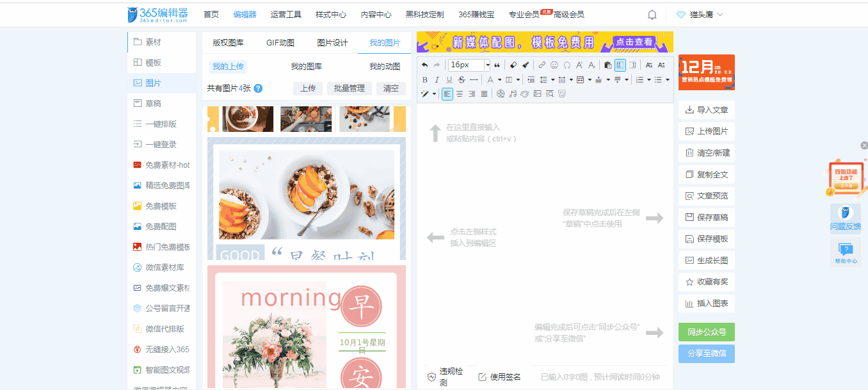868x390 pixels.
Task: Set text alignment to center
Action: 460,93
